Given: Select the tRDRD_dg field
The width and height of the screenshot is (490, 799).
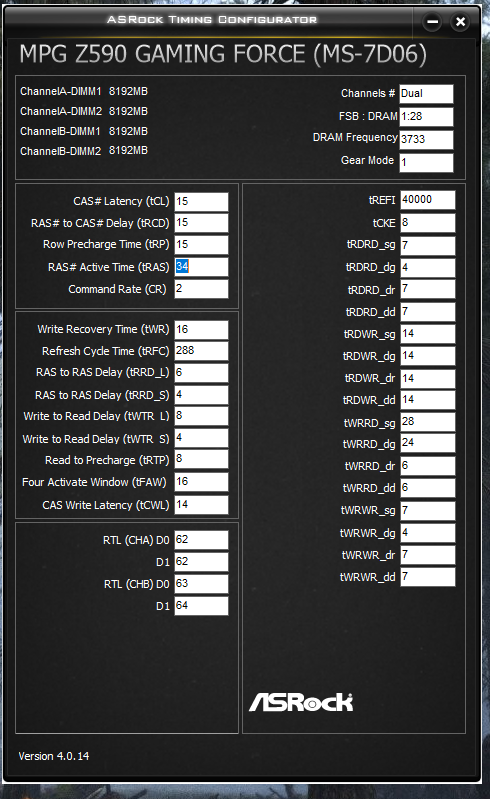Looking at the screenshot, I should tap(428, 268).
